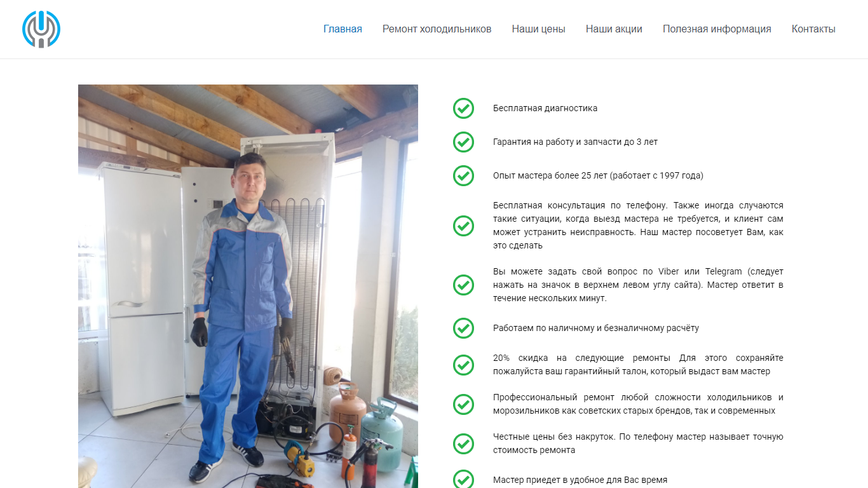Screen dimensions: 868x488
Task: Click checkmark icon beside Профессиональный ремонт text
Action: pyautogui.click(x=463, y=404)
